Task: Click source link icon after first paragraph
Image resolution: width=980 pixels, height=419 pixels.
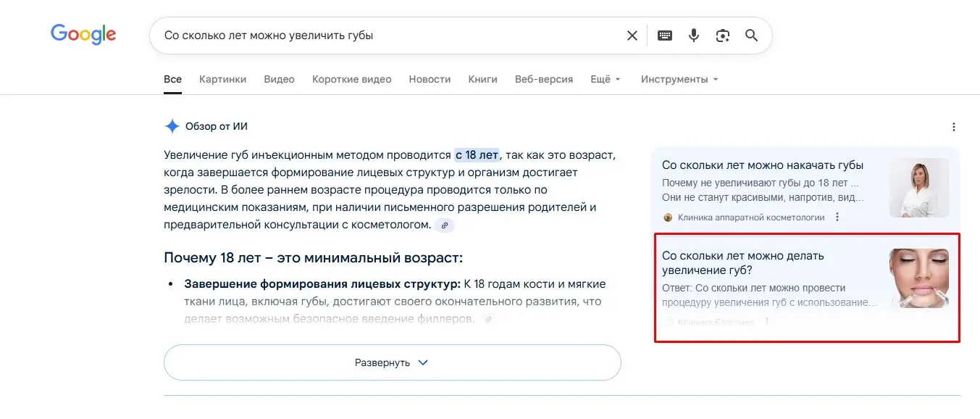Action: pyautogui.click(x=445, y=225)
